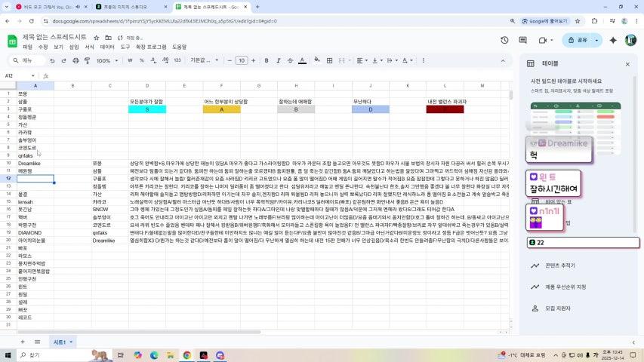
Task: Open the 데이터 menu
Action: [108, 47]
